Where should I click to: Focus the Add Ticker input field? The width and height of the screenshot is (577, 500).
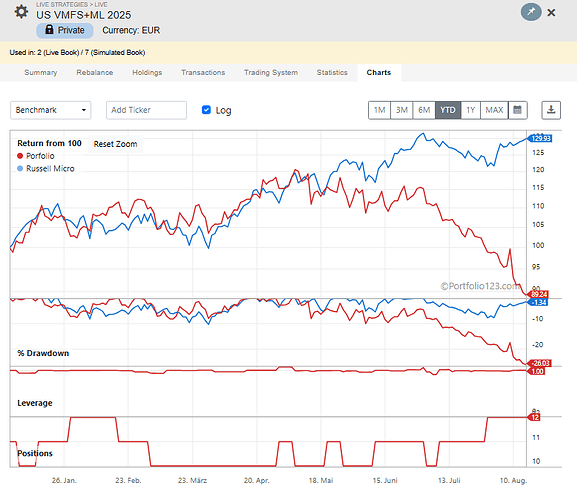tap(146, 110)
